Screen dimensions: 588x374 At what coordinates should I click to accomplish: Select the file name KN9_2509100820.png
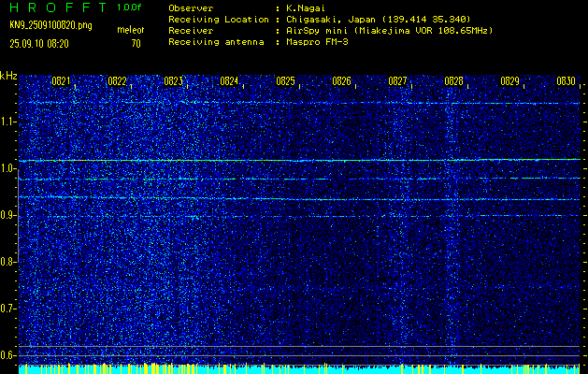[50, 26]
